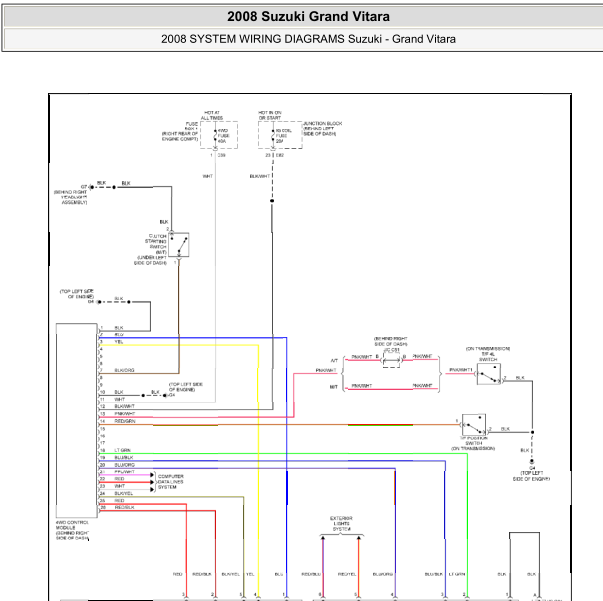Image resolution: width=603 pixels, height=601 pixels.
Task: Click the "BEHIND RIGHT SIDE OF DASH" connector label
Action: (x=391, y=341)
